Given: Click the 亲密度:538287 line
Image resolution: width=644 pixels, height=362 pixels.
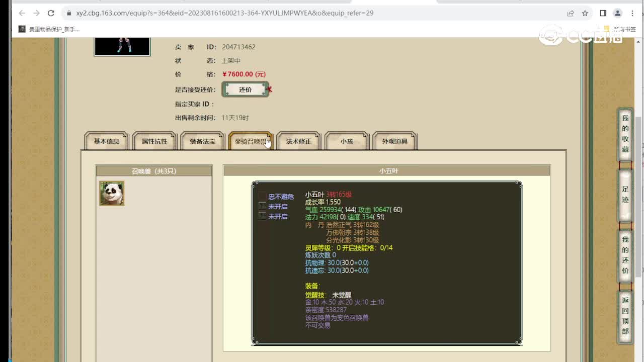Looking at the screenshot, I should pyautogui.click(x=326, y=310).
